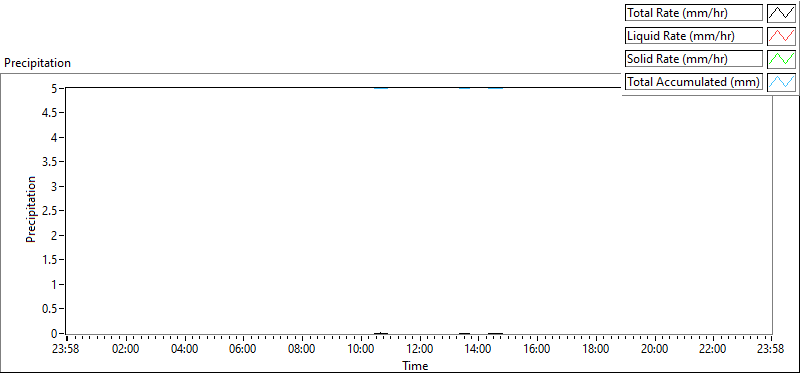Click the 16:00 time axis label
The width and height of the screenshot is (800, 373).
coord(537,350)
